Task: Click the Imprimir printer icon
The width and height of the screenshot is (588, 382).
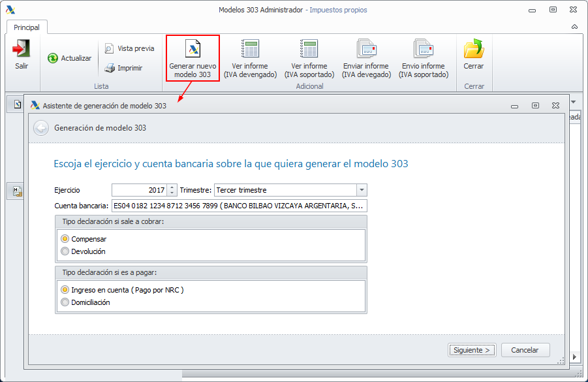Action: click(x=110, y=68)
